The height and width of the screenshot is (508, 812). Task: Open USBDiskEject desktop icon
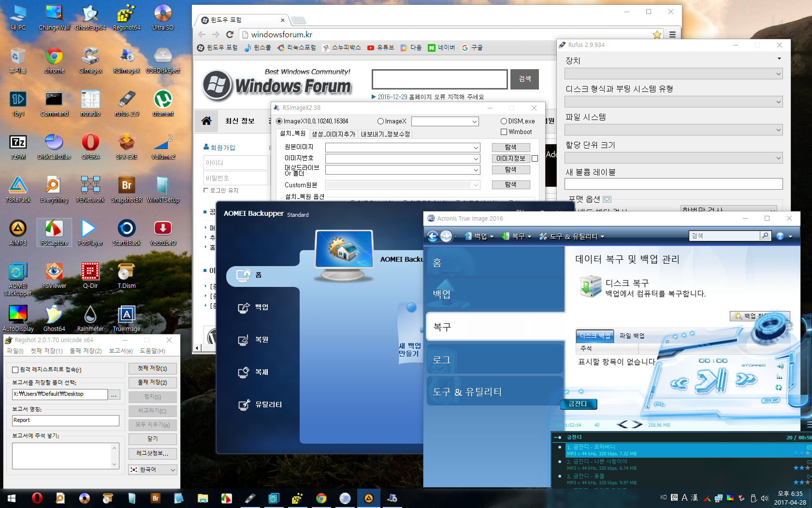(x=163, y=61)
